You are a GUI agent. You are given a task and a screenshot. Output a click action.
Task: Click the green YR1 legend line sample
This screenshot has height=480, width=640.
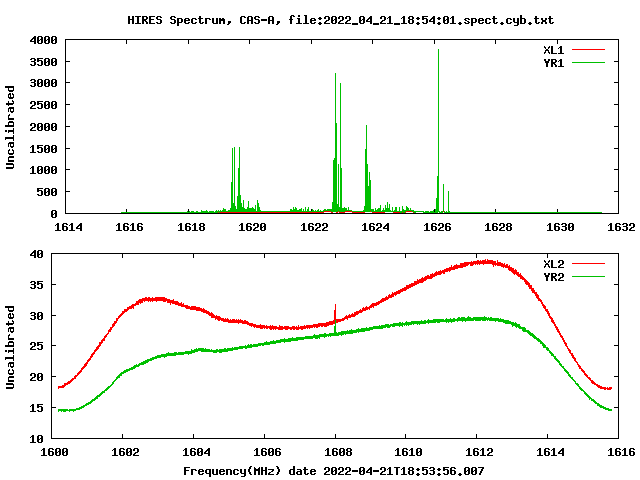[x=588, y=63]
